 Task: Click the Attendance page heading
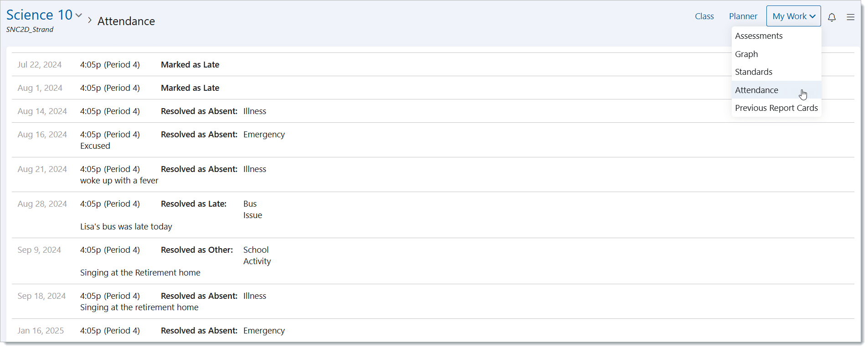tap(126, 21)
